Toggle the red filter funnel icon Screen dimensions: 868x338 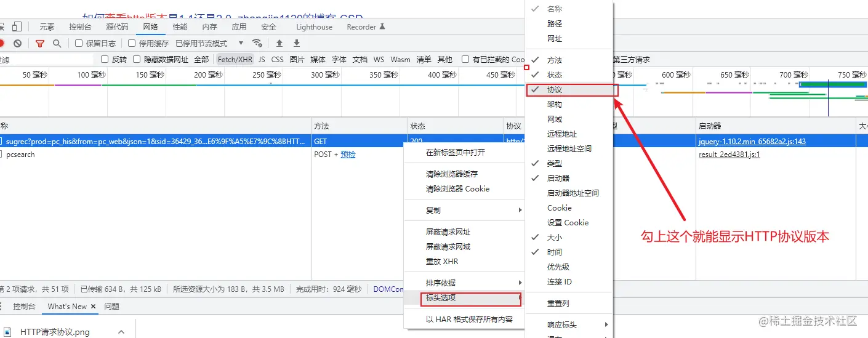(x=40, y=43)
